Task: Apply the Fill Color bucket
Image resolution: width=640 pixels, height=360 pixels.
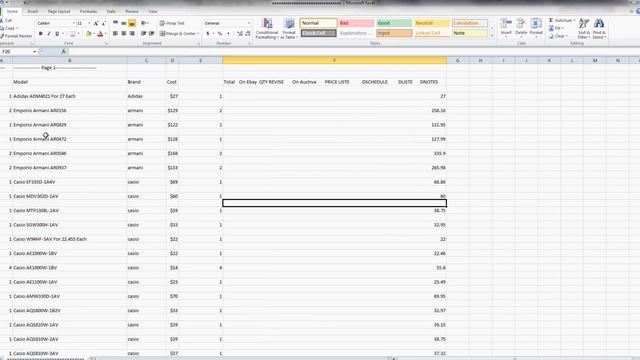Action: (x=89, y=33)
